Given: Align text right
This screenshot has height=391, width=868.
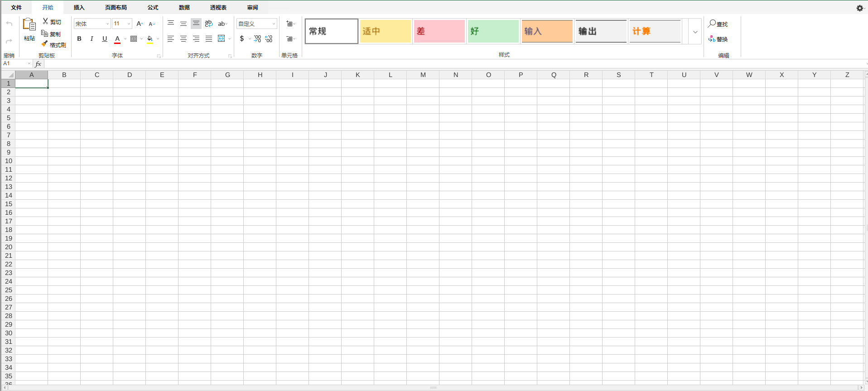Looking at the screenshot, I should 196,39.
